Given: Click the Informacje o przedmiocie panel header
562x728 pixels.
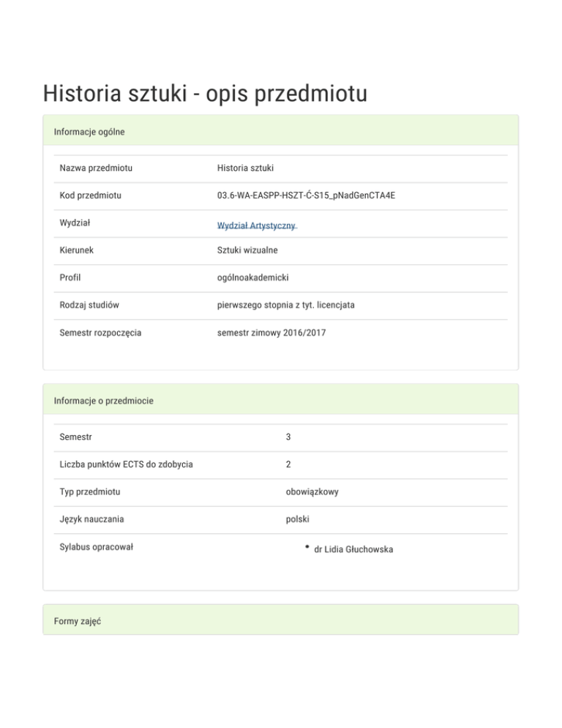Looking at the screenshot, I should click(x=103, y=401).
